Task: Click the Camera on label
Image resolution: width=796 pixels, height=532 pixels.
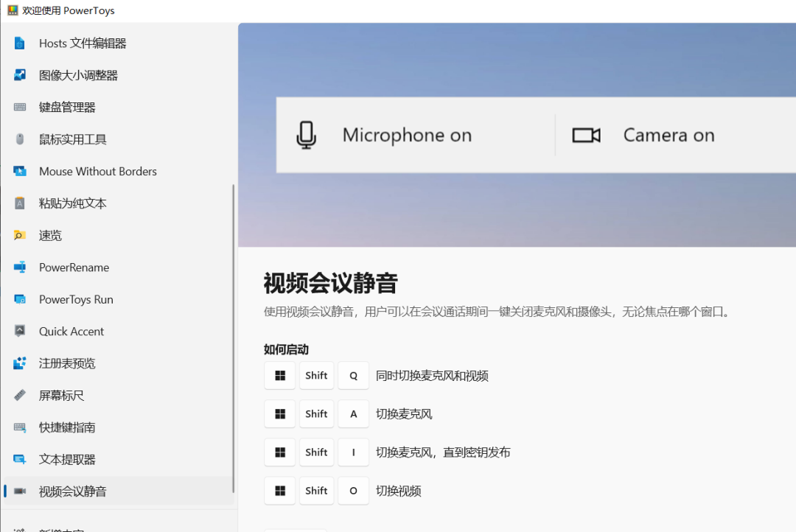Action: pyautogui.click(x=669, y=135)
